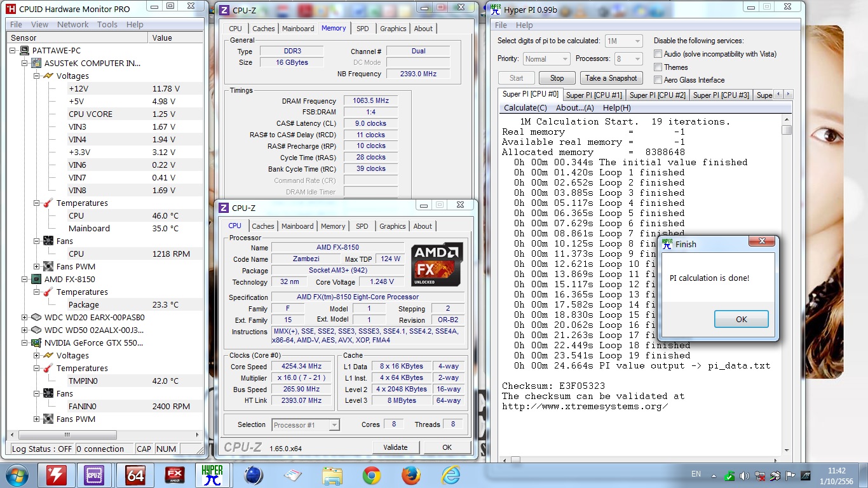Expand the WDC WD50 drive node
868x488 pixels.
click(x=25, y=330)
